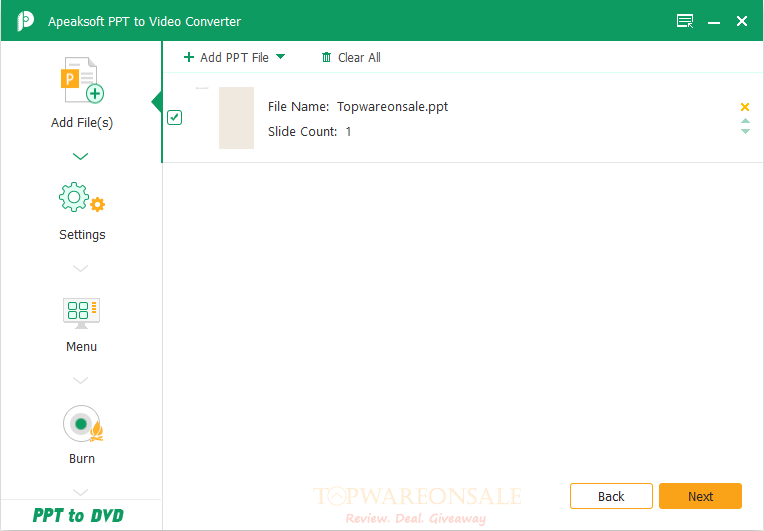Click the green chevron below Add File(s)
This screenshot has height=531, width=764.
(80, 156)
